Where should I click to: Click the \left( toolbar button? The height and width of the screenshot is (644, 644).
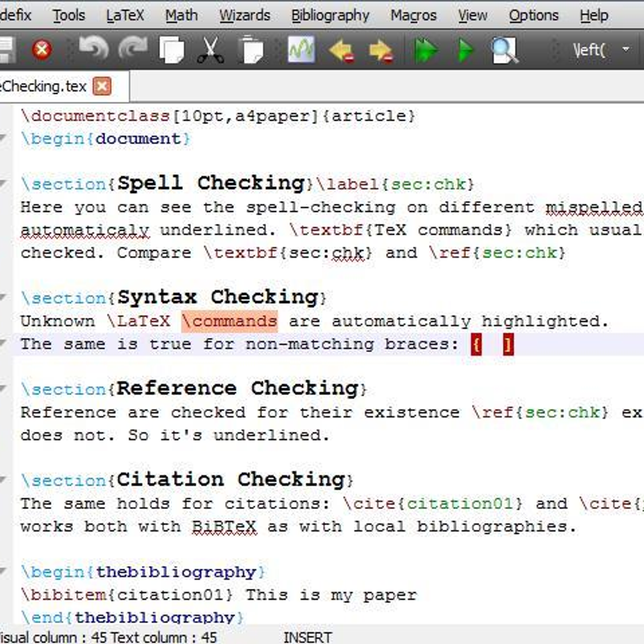click(589, 50)
